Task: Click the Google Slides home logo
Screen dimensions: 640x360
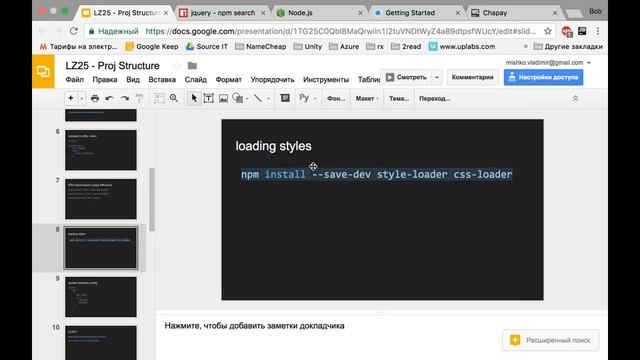Action: (43, 71)
